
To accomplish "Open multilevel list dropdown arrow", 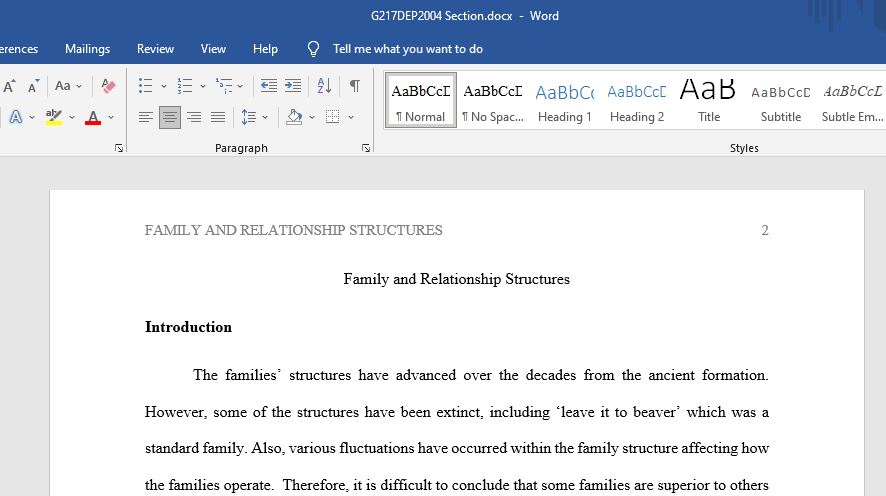I will (240, 86).
